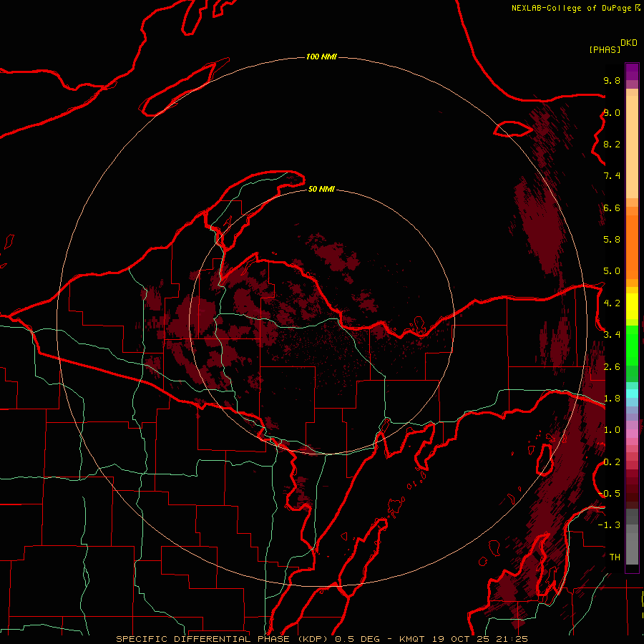The image size is (644, 644).
Task: Click the 0.2 value on the color scale
Action: point(612,462)
